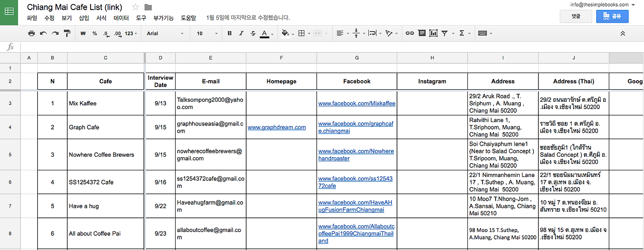
Task: Select the Interview Date header cell
Action: click(x=160, y=81)
